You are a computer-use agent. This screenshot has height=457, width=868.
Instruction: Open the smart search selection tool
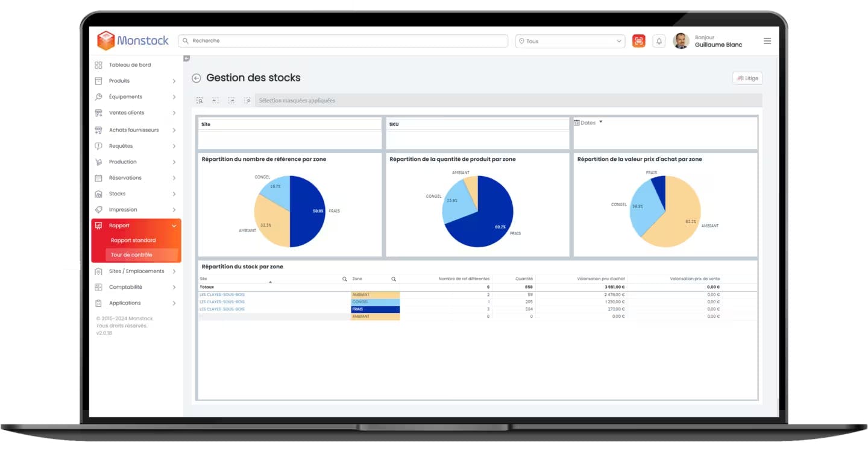pyautogui.click(x=200, y=101)
